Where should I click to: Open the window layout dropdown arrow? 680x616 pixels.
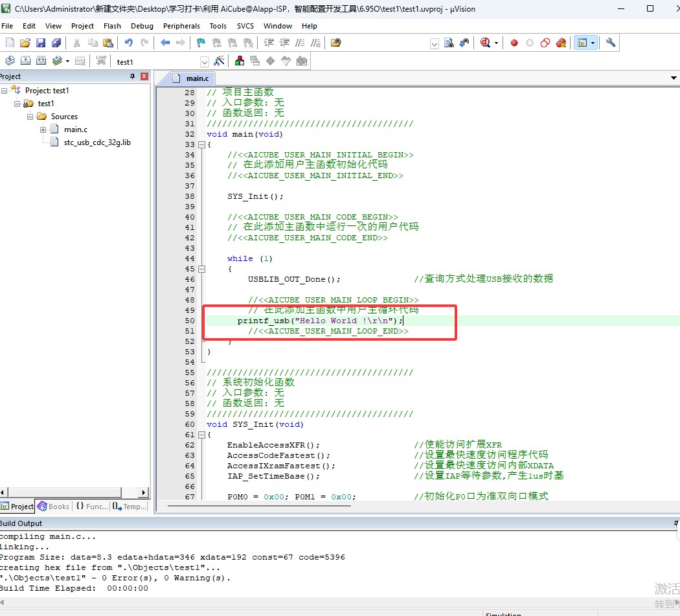click(593, 43)
